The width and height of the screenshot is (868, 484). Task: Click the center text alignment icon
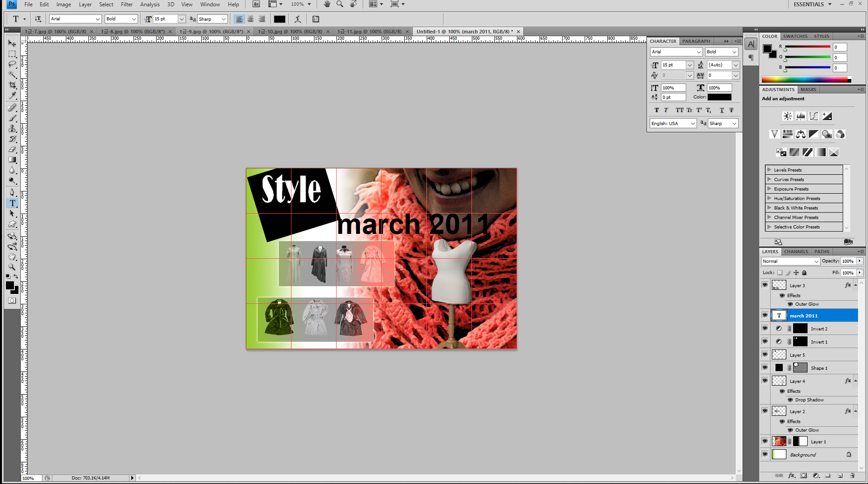(250, 19)
